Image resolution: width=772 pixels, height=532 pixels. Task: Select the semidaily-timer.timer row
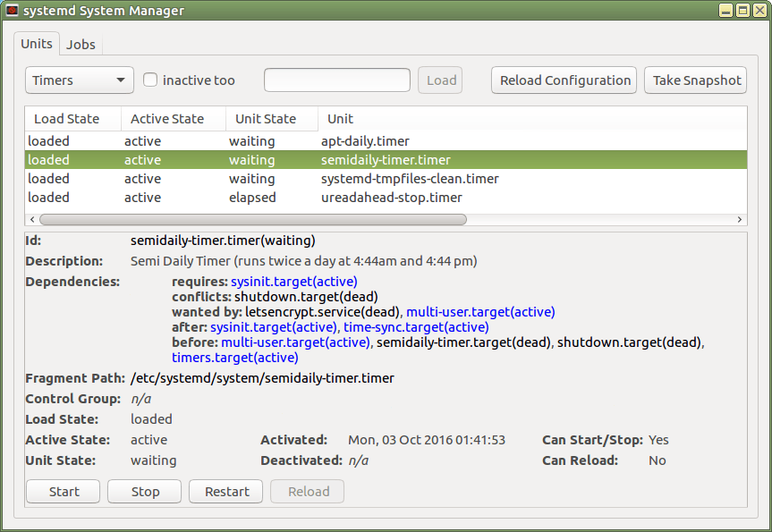[386, 160]
